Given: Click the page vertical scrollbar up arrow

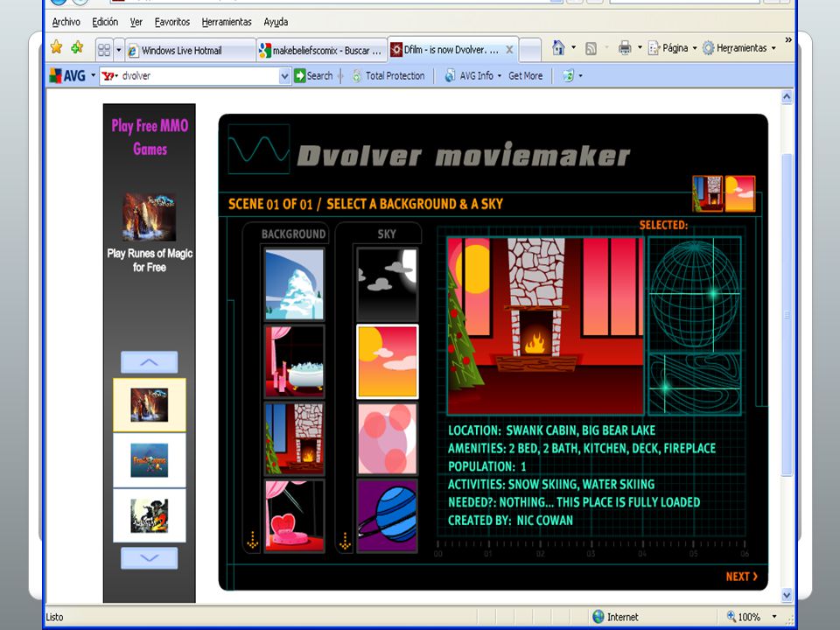Looking at the screenshot, I should [787, 97].
